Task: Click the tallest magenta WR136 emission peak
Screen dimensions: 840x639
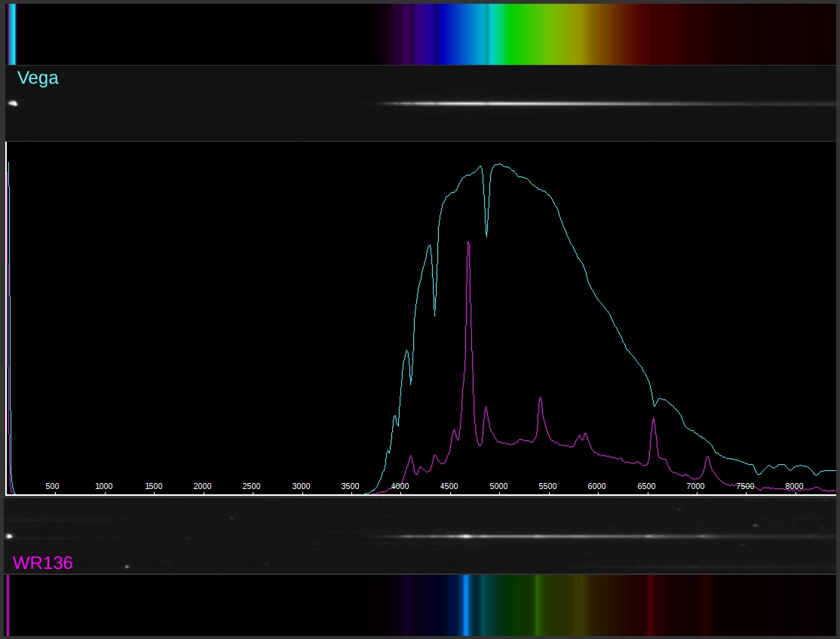Action: 469,244
